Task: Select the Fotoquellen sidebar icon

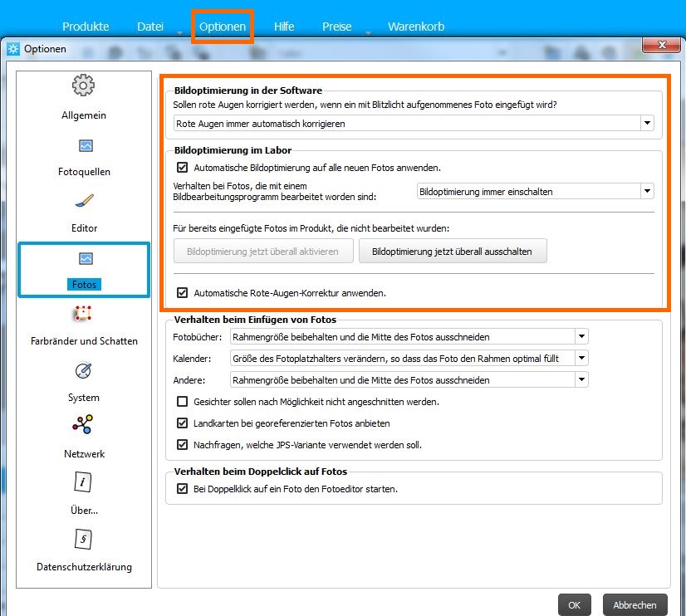Action: click(85, 146)
